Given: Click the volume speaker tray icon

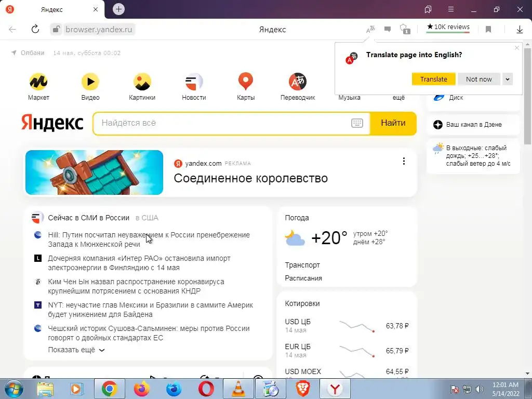Looking at the screenshot, I should tap(480, 389).
